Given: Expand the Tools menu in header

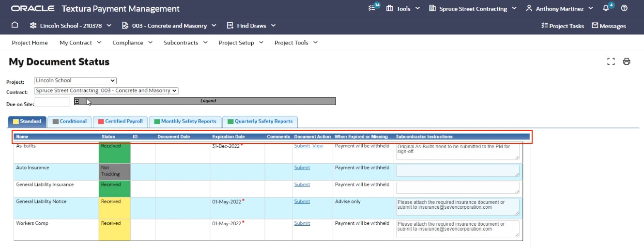Looking at the screenshot, I should coord(403,8).
